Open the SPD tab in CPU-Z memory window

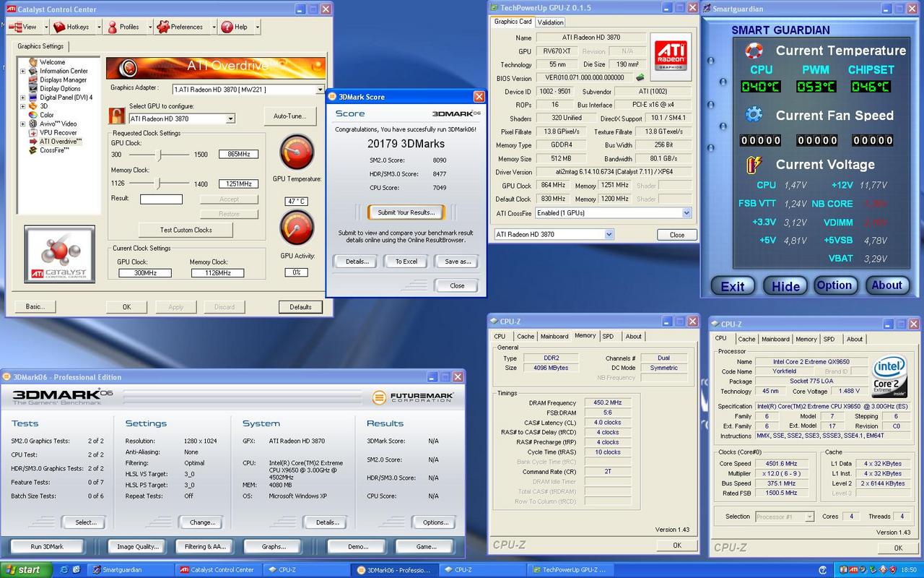[x=608, y=336]
